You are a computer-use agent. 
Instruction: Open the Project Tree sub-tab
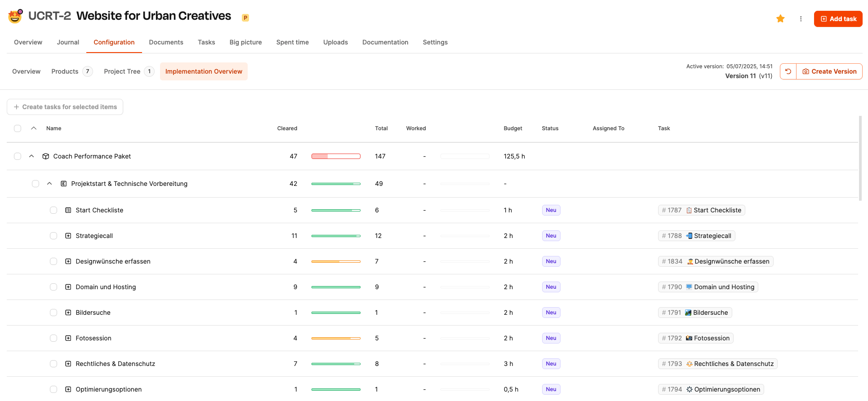122,71
